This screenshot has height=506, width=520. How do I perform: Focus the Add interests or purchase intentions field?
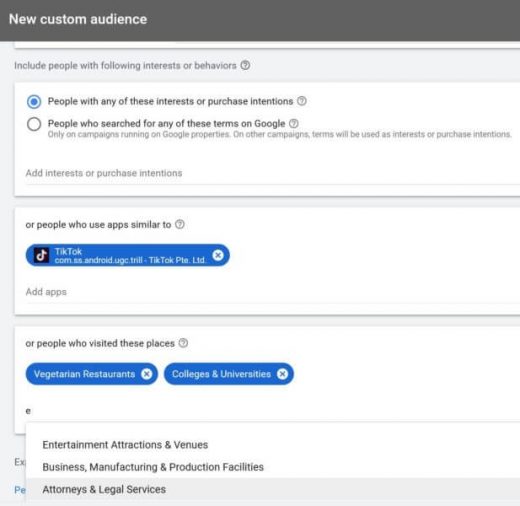tap(273, 173)
